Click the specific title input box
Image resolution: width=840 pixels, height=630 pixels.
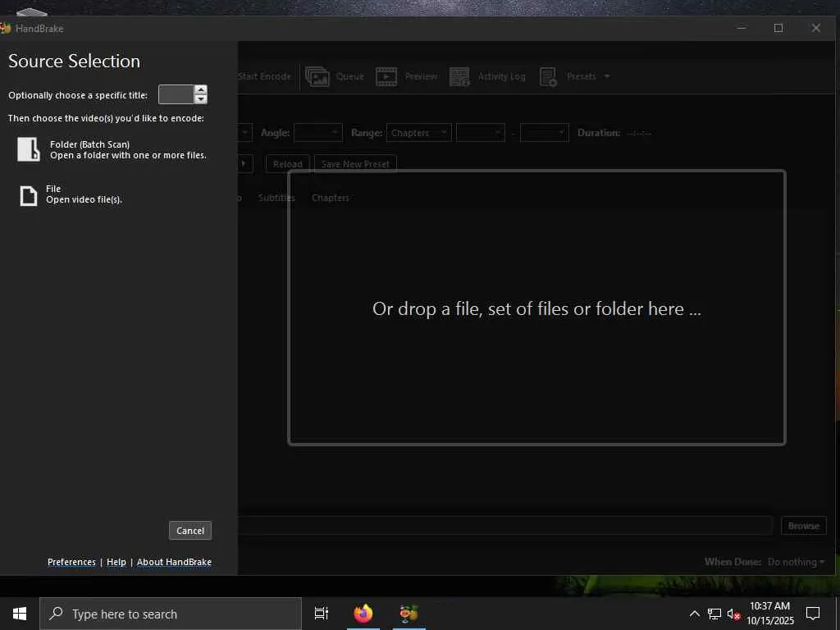point(176,94)
